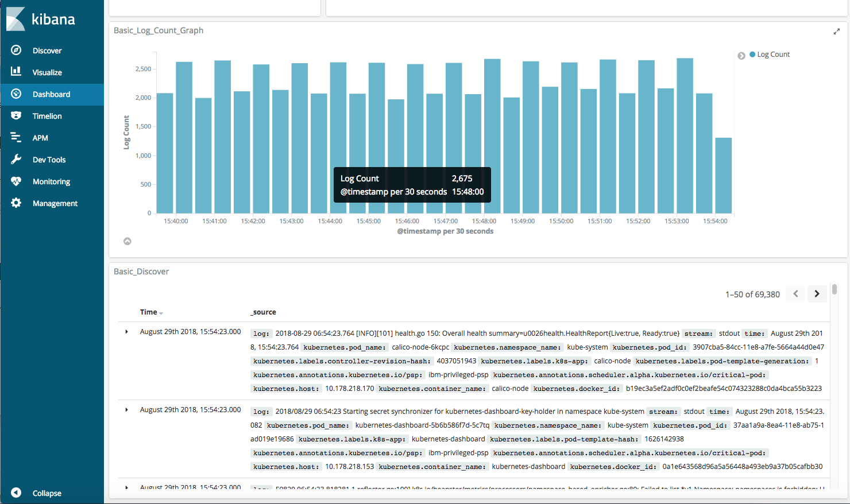Expand Basic_Log_Count_Graph panel to full screen
850x504 pixels.
click(x=837, y=32)
